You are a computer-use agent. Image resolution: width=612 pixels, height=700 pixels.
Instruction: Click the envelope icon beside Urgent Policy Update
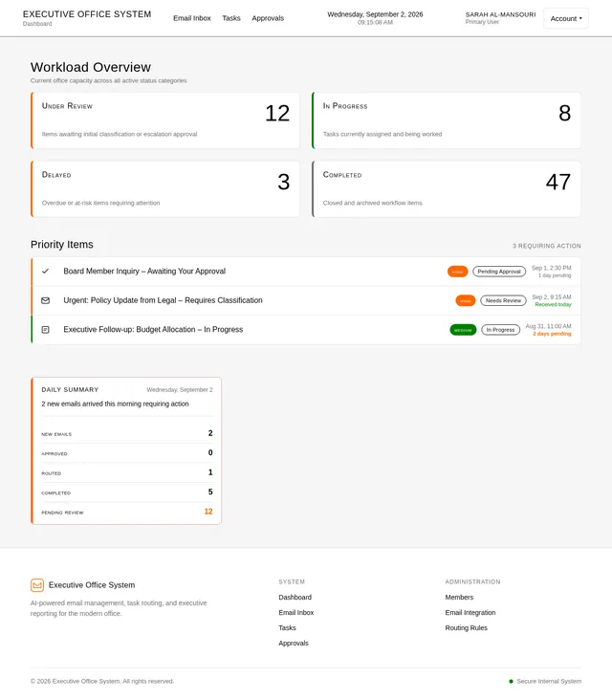[x=46, y=300]
